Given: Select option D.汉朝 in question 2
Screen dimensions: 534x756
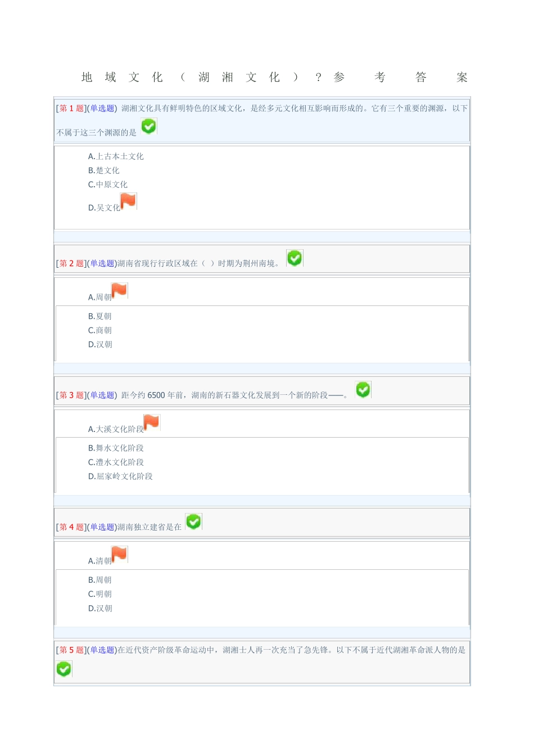Looking at the screenshot, I should pos(100,344).
